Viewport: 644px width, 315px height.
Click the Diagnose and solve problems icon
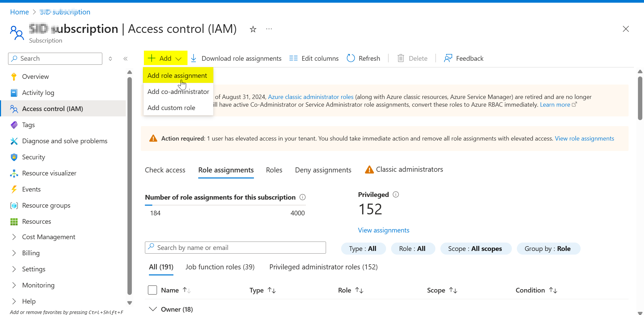coord(14,141)
